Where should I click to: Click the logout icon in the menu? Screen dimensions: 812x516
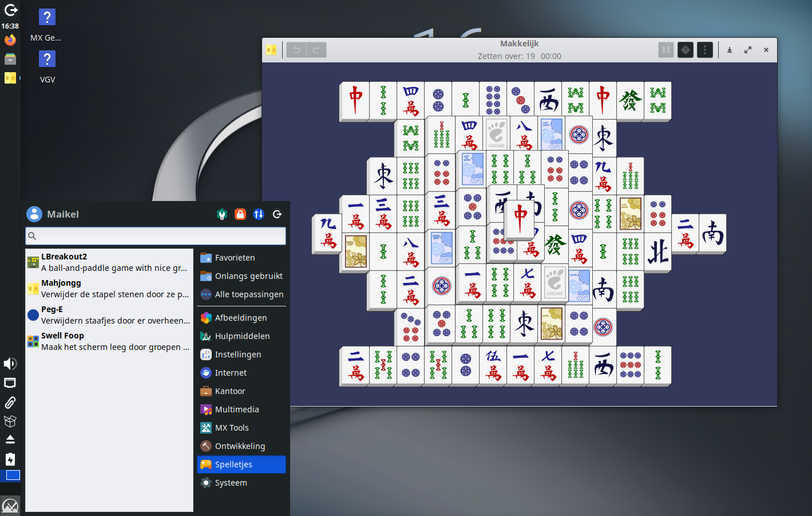tap(277, 214)
